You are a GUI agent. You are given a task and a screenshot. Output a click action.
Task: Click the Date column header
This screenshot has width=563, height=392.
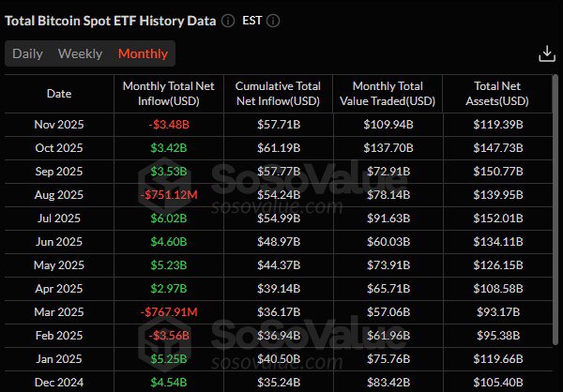tap(58, 93)
